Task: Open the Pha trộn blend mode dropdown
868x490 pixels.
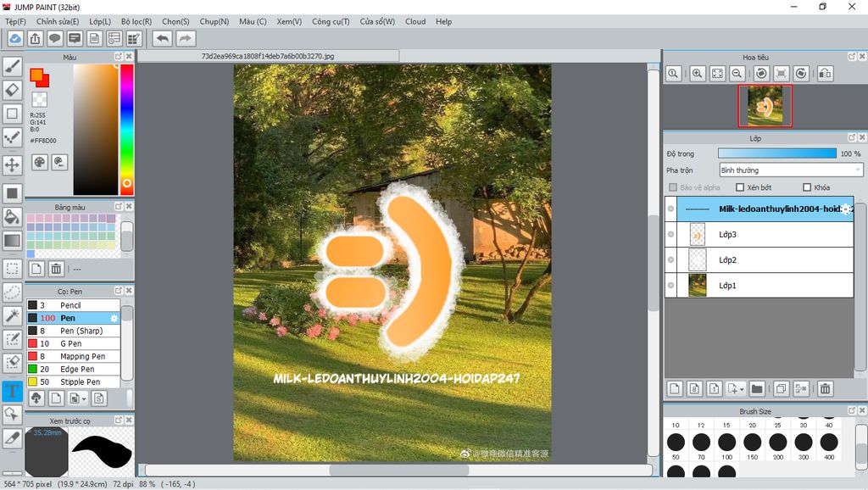Action: [x=791, y=170]
